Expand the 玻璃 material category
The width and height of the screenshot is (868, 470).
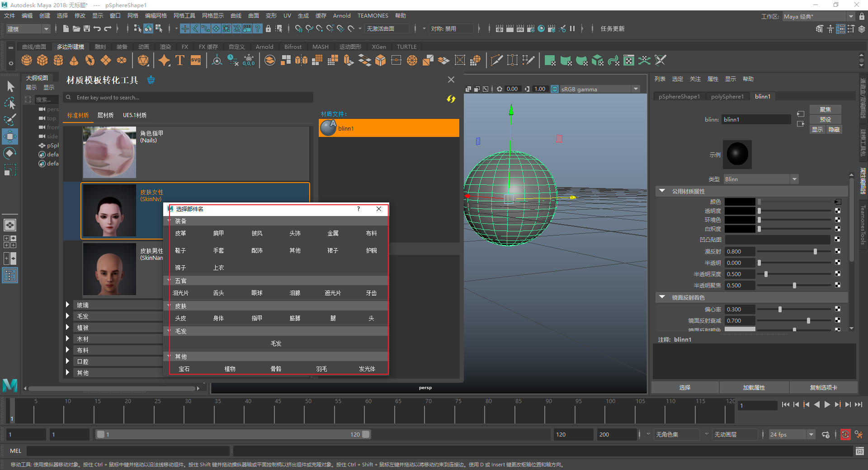[67, 305]
